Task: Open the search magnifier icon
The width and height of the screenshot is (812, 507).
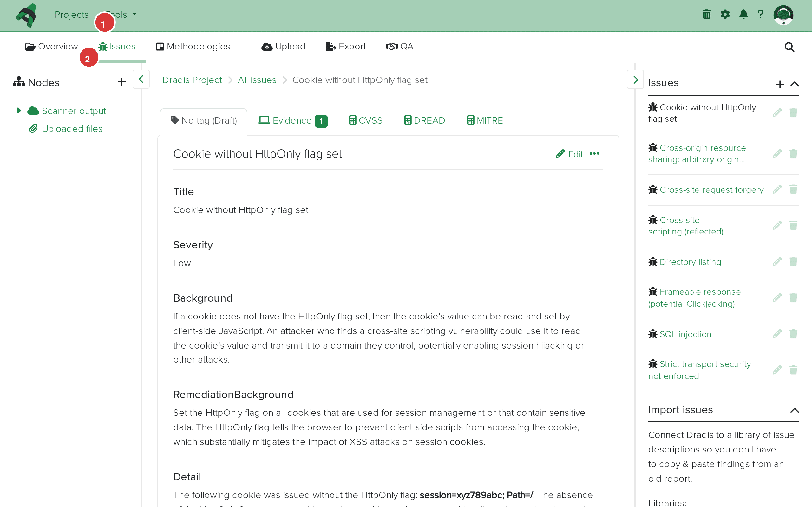Action: click(789, 47)
